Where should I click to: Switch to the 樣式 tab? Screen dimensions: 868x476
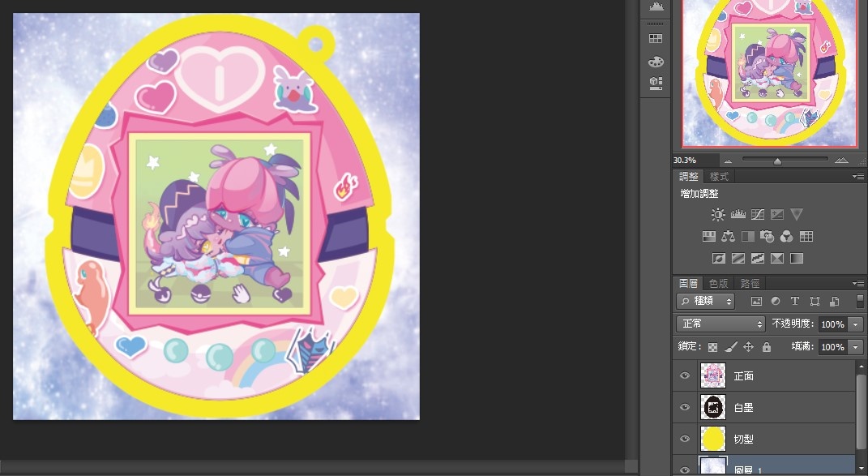coord(719,176)
